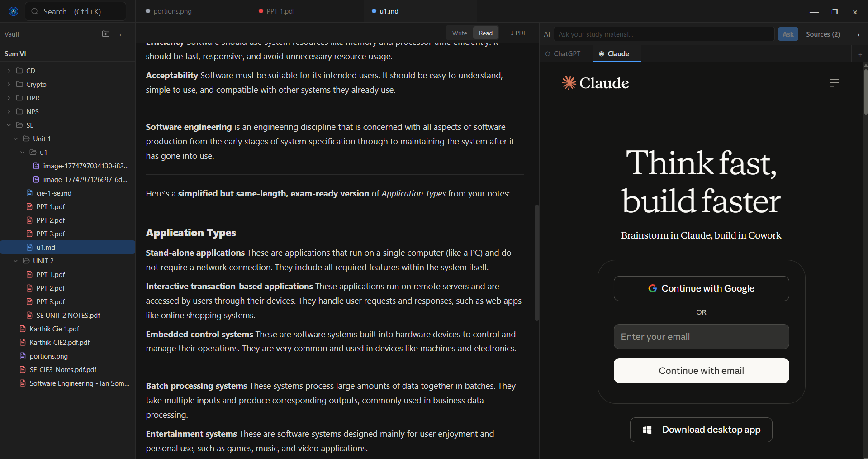Open UNIT 2 PPT 3.pdf
Viewport: 868px width, 459px height.
(x=68, y=301)
